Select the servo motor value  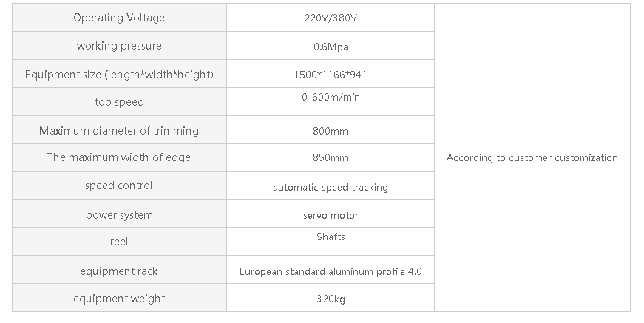tap(331, 215)
